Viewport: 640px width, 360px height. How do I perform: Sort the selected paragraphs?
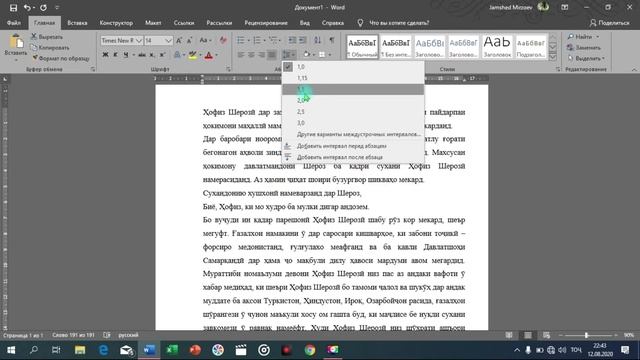(318, 40)
